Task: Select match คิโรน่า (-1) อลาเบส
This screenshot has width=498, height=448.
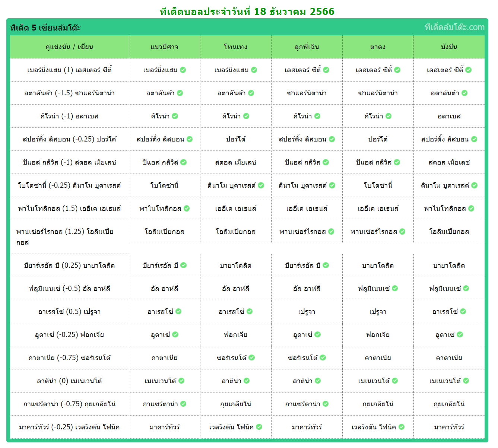Action: [69, 116]
